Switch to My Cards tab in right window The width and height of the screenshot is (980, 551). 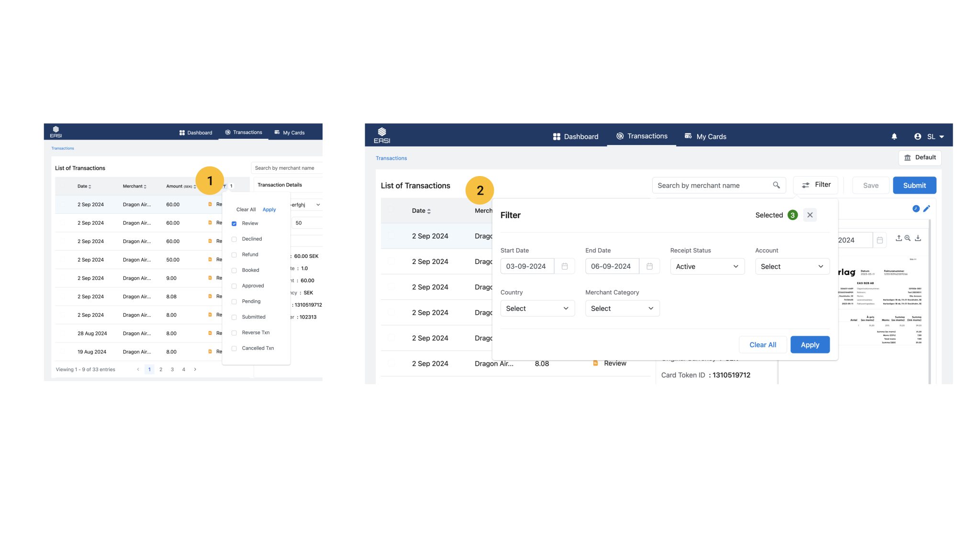tap(705, 136)
